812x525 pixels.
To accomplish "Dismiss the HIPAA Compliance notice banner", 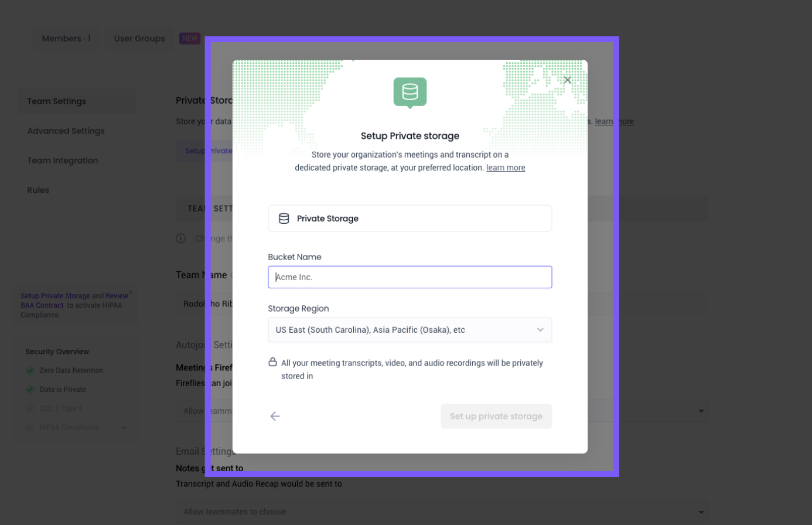I will coord(131,293).
